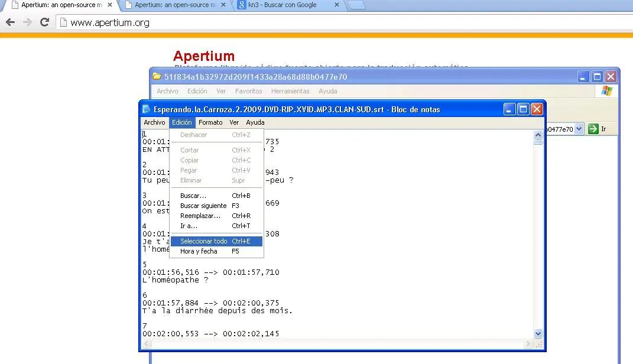Screen dimensions: 633x364
Task: Open the Favoritos menu in Explorer
Action: tap(248, 91)
